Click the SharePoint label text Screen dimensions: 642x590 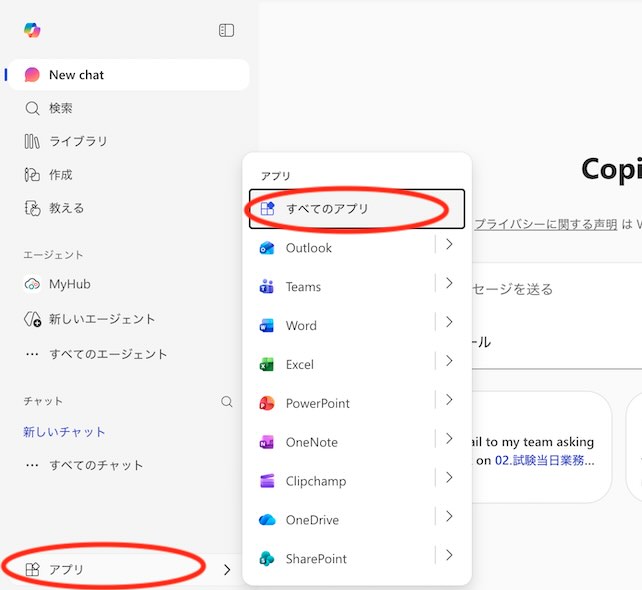click(x=316, y=559)
